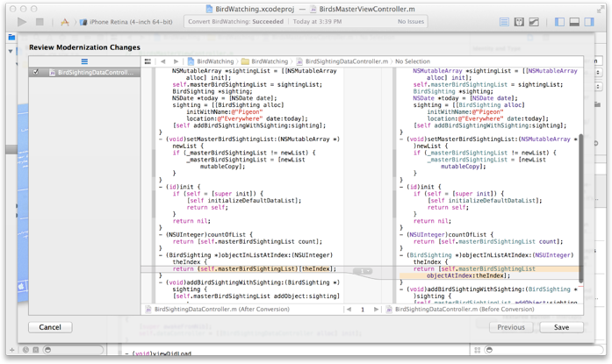Click the highlighted objectAtIndex:theIndex line
Screen dimensions: 612x364
pos(468,275)
